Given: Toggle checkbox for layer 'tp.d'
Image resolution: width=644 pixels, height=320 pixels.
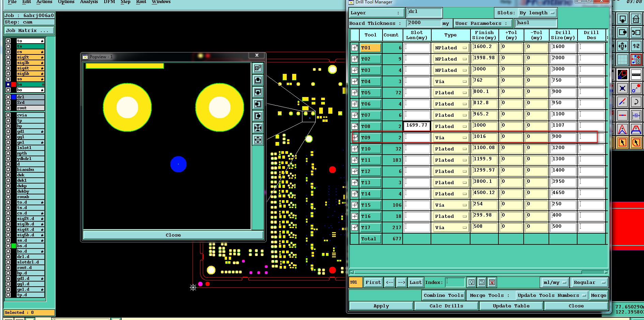Looking at the screenshot, I should click(8, 295).
